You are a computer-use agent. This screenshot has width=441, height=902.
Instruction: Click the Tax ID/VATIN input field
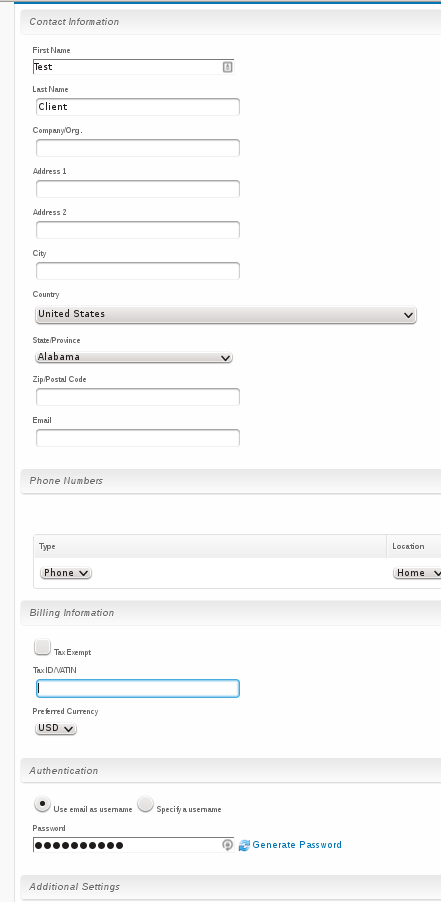coord(138,689)
